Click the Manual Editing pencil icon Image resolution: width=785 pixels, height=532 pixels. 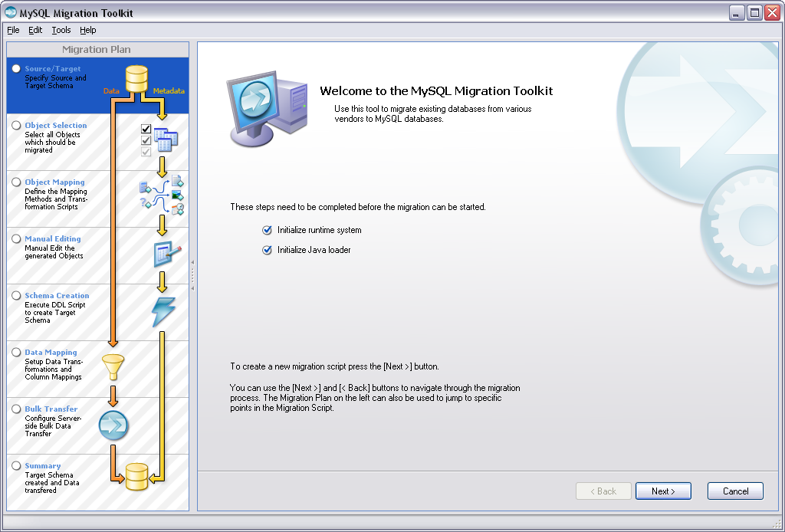[166, 253]
